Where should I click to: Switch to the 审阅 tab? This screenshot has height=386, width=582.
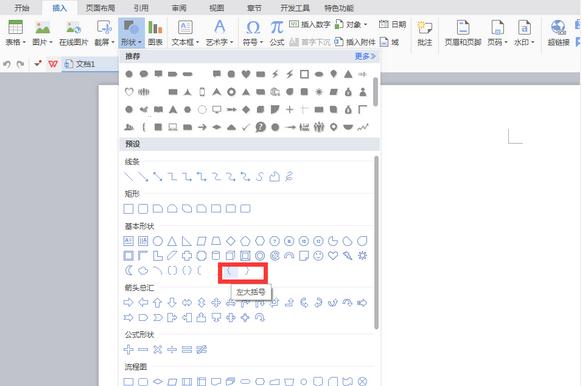click(x=179, y=8)
